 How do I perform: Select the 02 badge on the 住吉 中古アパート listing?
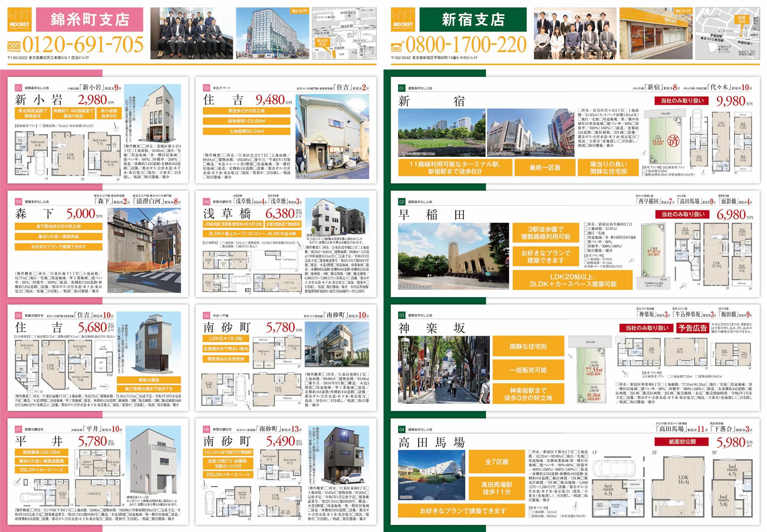(206, 88)
